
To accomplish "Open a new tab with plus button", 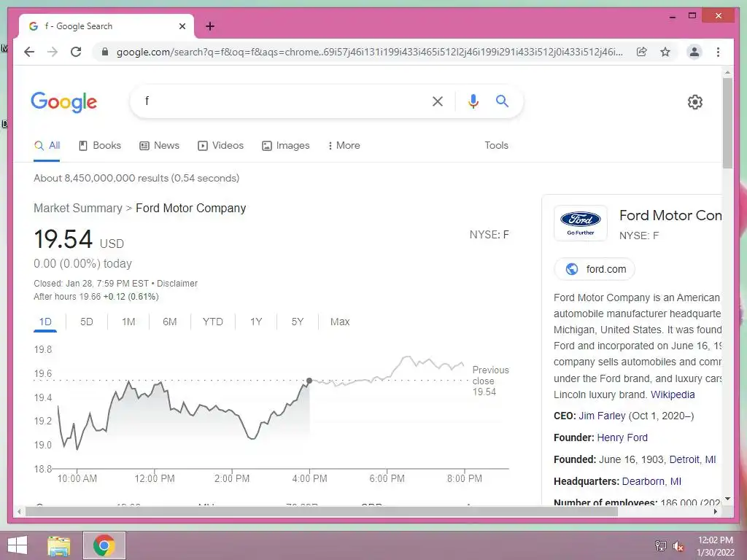I will (210, 26).
